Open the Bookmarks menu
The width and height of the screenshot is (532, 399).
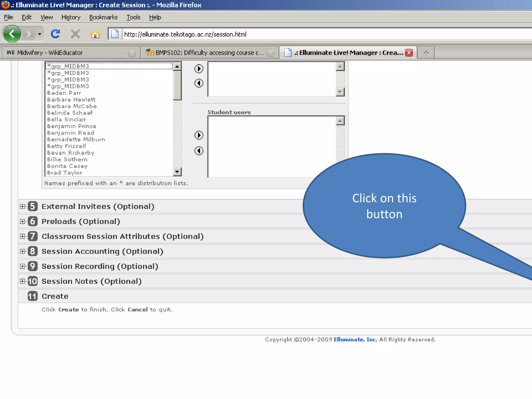pyautogui.click(x=103, y=17)
